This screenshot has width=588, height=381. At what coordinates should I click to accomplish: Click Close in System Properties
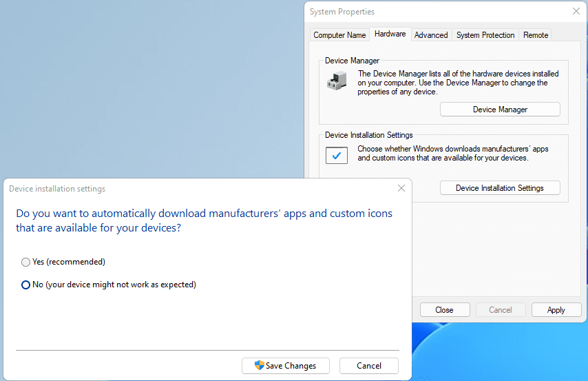tap(445, 309)
